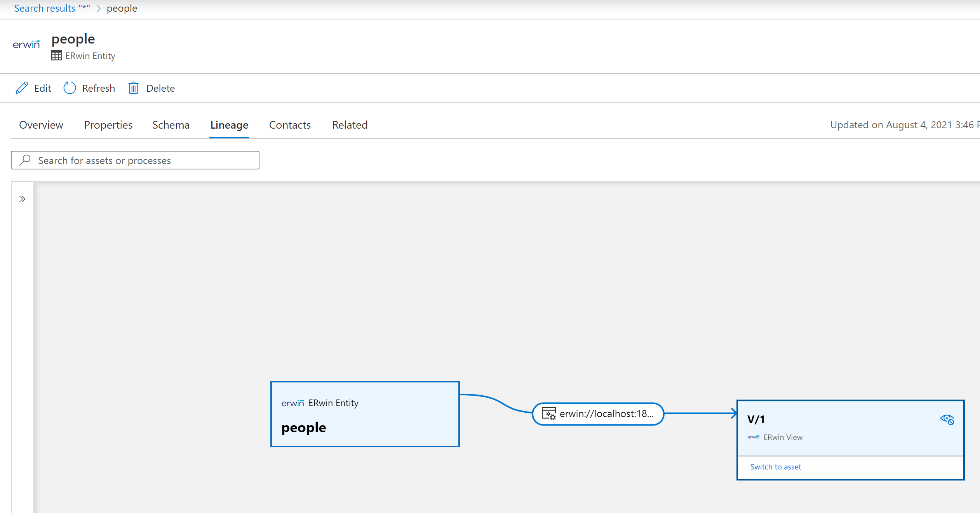Click the Delete trash bin icon

coord(133,87)
